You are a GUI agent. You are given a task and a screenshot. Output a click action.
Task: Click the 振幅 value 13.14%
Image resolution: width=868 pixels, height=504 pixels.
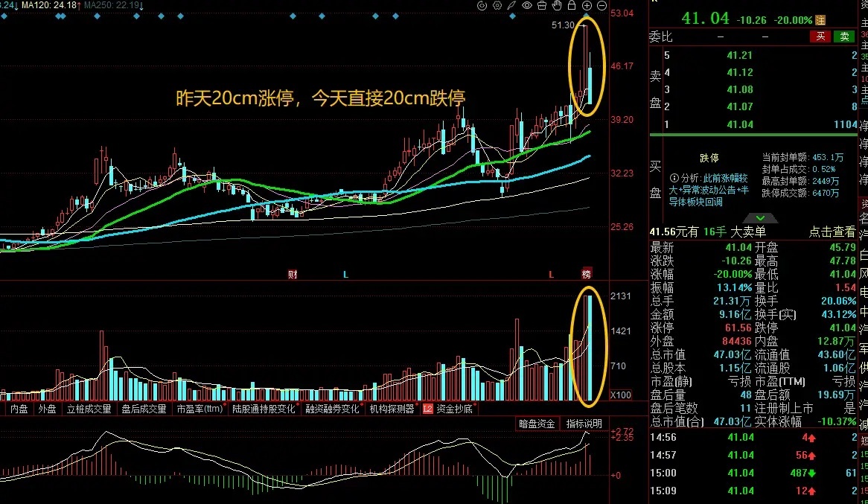734,287
